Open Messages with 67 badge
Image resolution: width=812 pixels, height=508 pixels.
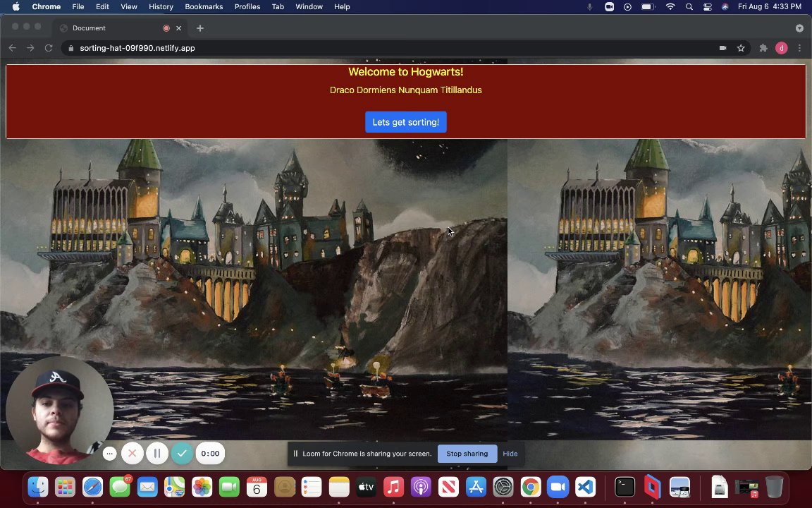(x=120, y=488)
